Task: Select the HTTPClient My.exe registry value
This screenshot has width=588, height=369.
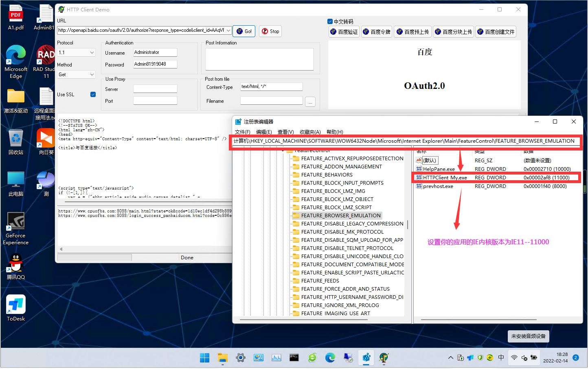Action: coord(444,177)
